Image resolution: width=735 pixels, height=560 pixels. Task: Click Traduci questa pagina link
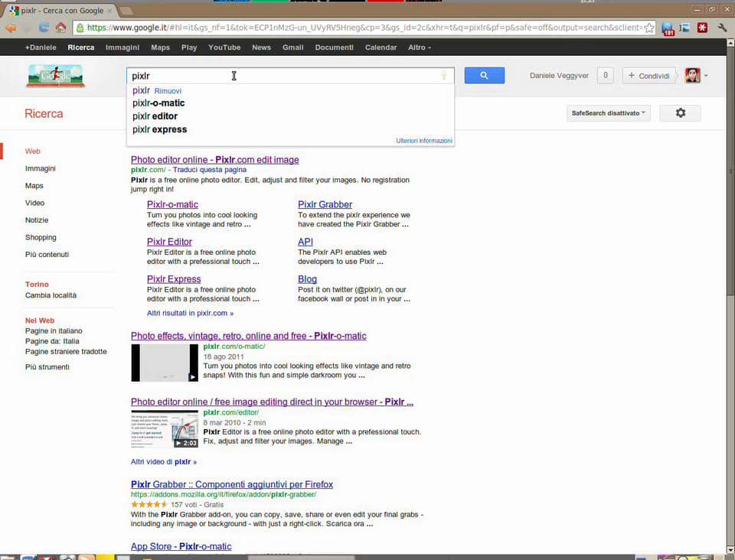coord(210,170)
